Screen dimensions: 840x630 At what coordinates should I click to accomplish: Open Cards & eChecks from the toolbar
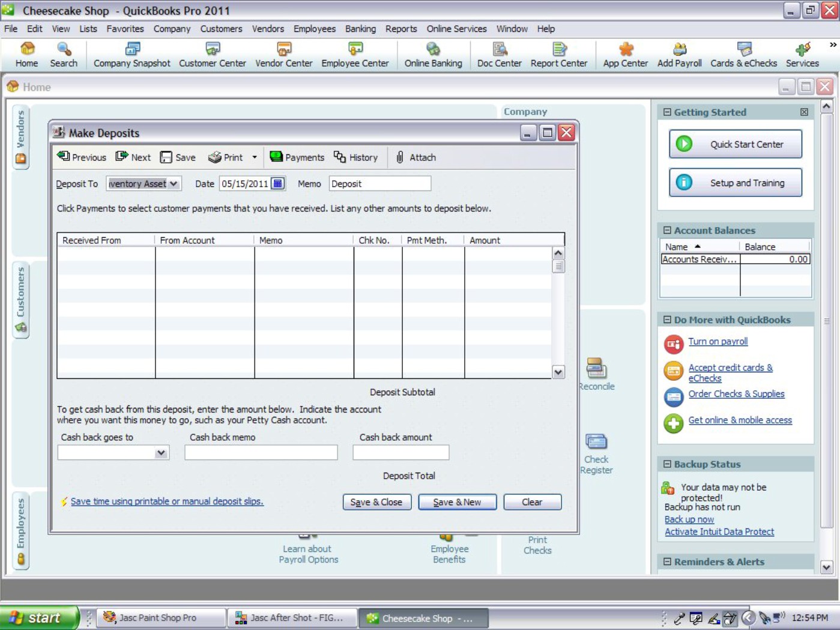pyautogui.click(x=743, y=55)
